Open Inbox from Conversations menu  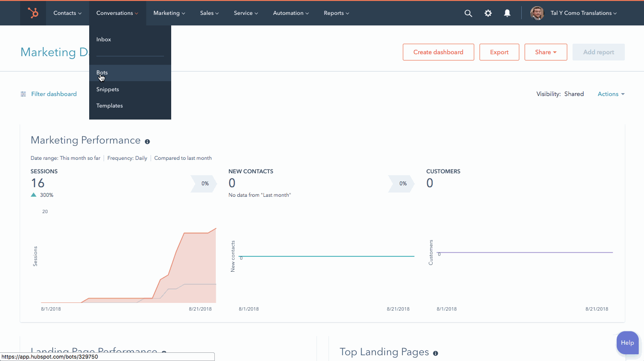click(x=104, y=39)
